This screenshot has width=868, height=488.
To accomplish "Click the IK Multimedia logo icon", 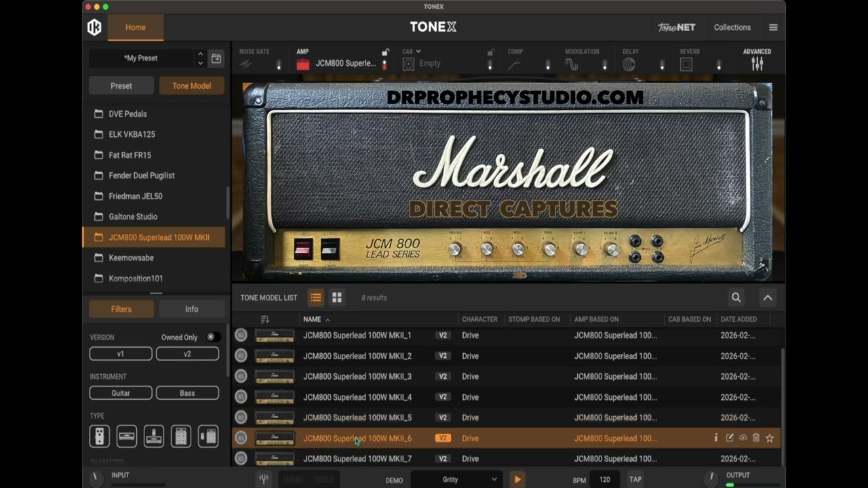I will [94, 27].
